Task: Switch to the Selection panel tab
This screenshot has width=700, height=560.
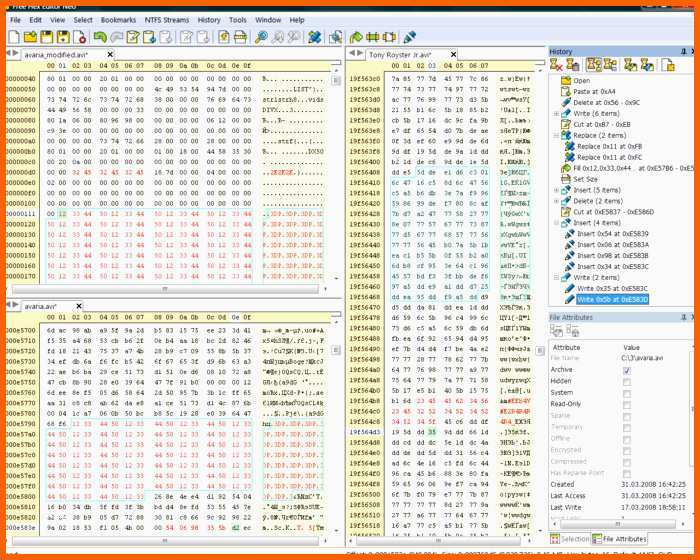Action: (570, 539)
